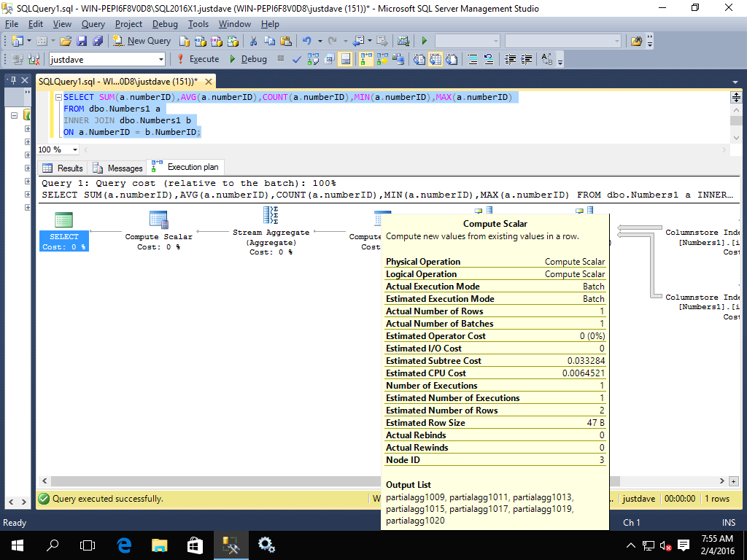Viewport: 747px width, 560px height.
Task: Collapse the SELECT statement outline in editor
Action: pos(58,97)
